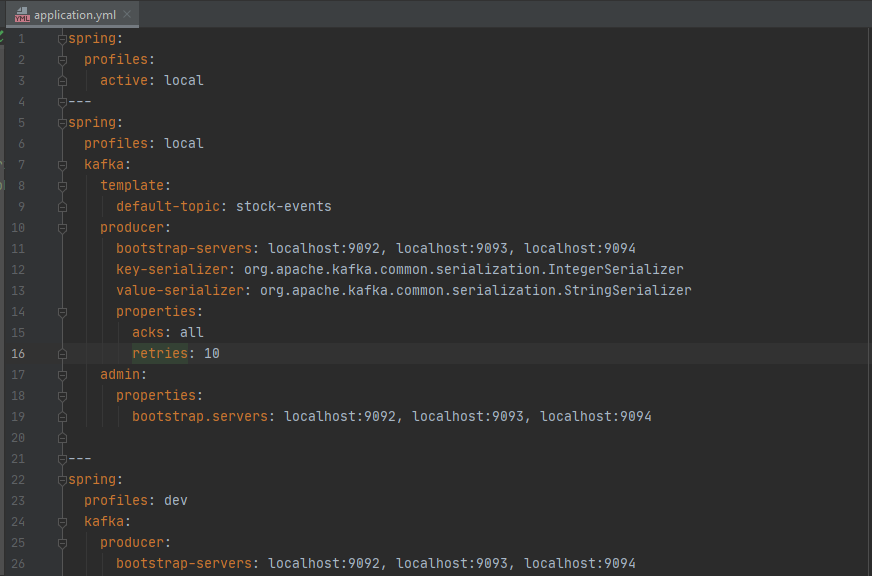Collapse the producer properties block

[62, 311]
